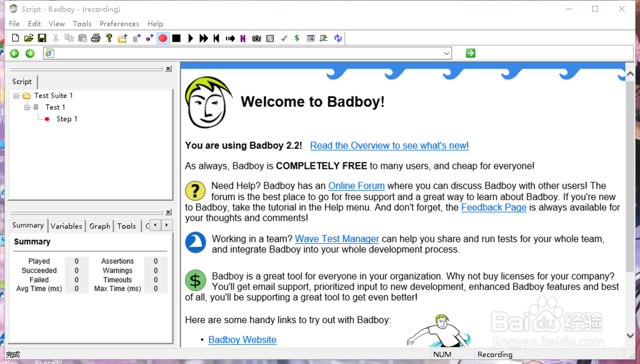Click the Copy icon in the toolbar

[x=69, y=38]
